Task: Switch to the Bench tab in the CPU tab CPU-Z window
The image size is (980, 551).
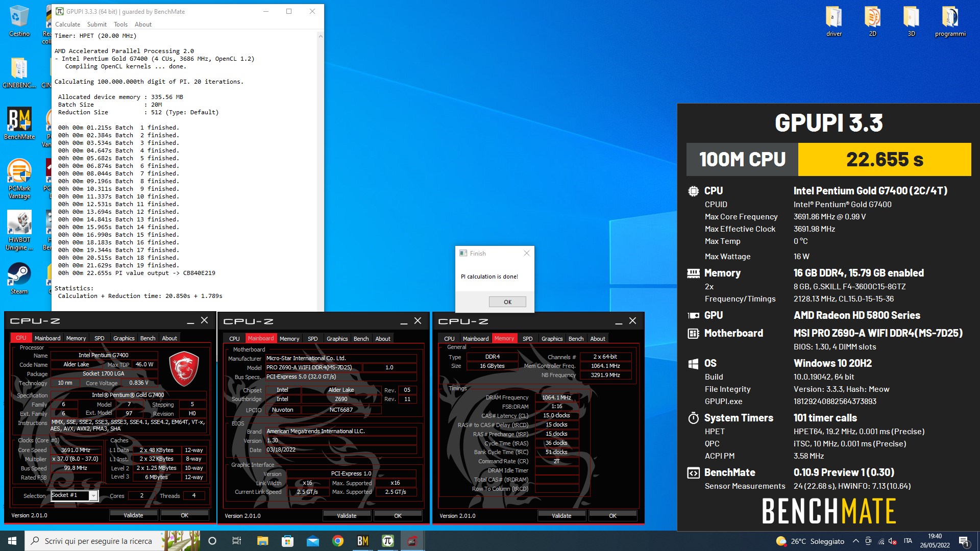Action: click(148, 338)
